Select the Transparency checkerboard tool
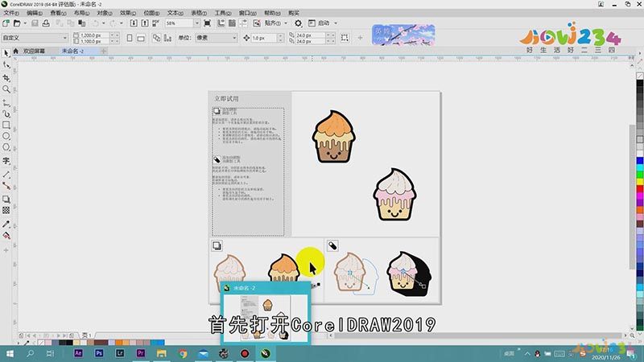 (6, 210)
